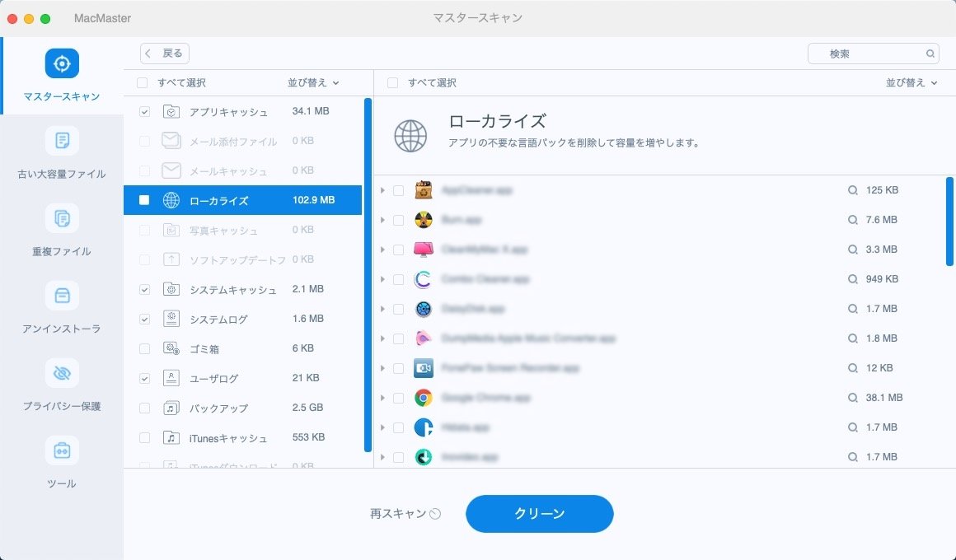Click the 戻る back button
Screen dimensions: 956x560
tap(165, 54)
